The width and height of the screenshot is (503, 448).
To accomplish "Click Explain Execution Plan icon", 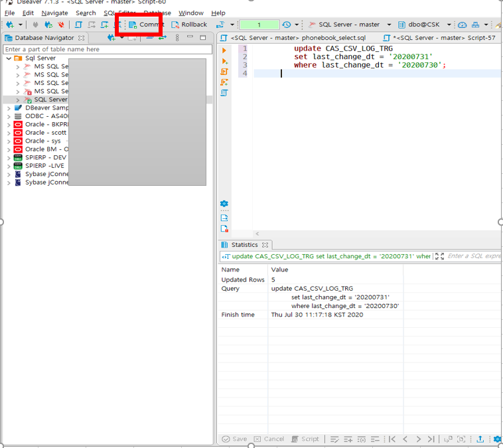I will tap(224, 93).
